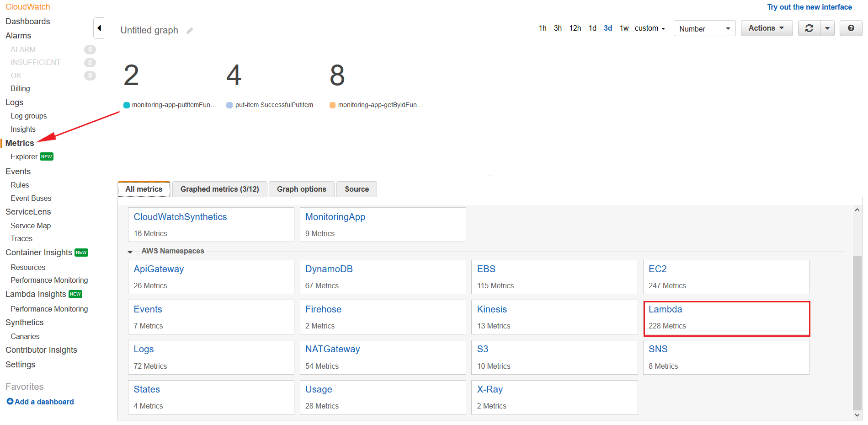Open MonitoringApp custom namespace
The image size is (868, 425).
[x=383, y=225]
